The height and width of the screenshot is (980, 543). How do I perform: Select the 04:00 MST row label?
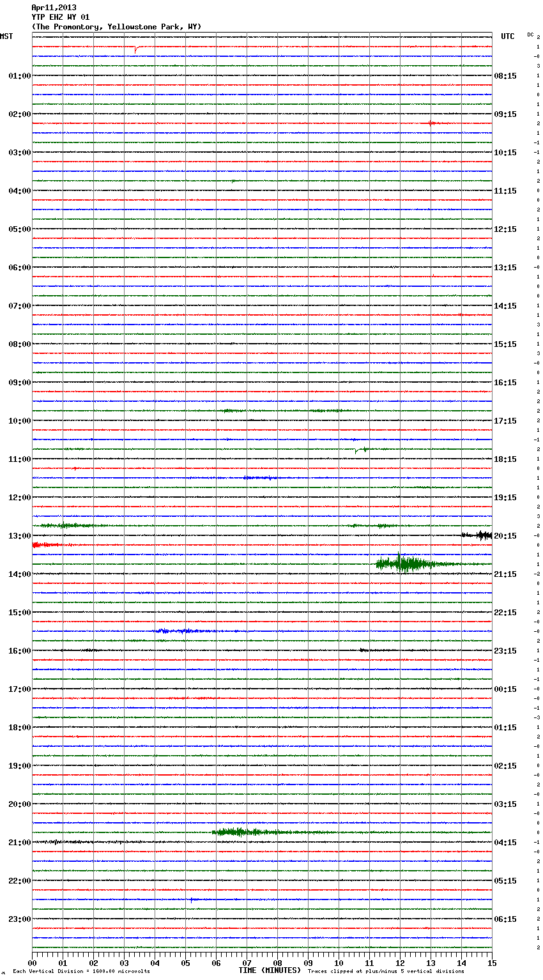coord(20,191)
